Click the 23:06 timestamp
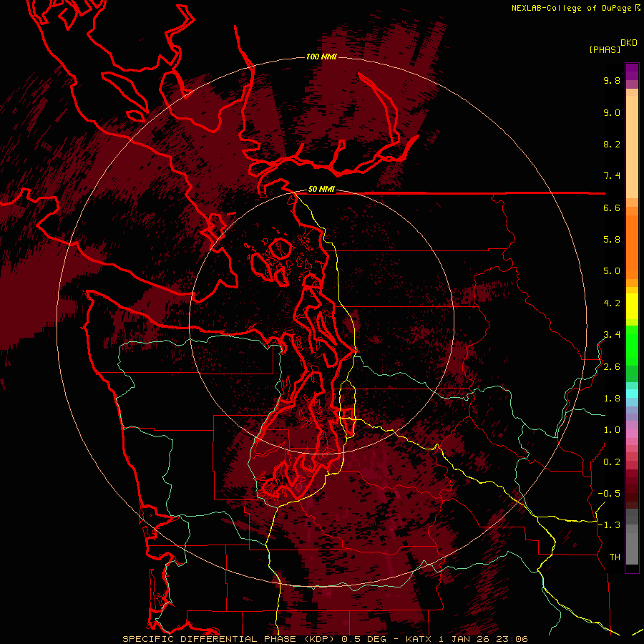This screenshot has width=644, height=644. [512, 639]
